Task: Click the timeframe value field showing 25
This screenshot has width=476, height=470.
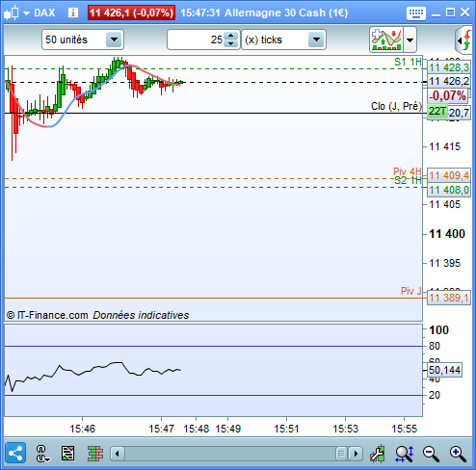Action: [x=196, y=39]
